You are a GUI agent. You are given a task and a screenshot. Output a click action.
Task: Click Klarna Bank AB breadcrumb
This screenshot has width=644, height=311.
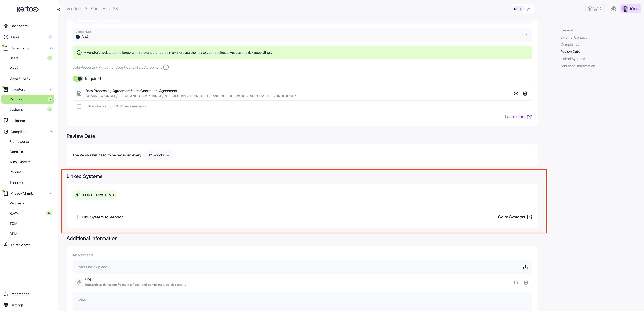(x=104, y=9)
